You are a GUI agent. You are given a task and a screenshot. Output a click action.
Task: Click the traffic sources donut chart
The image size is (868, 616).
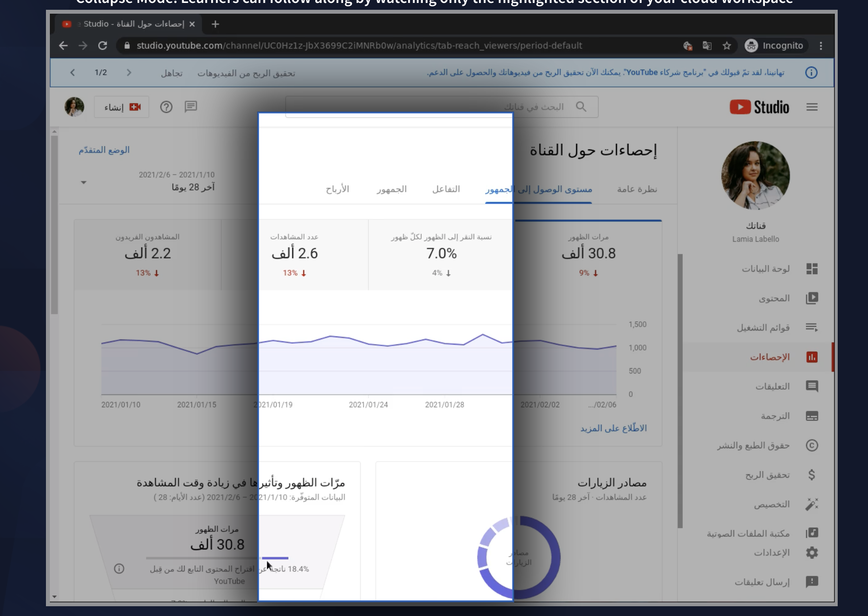519,558
